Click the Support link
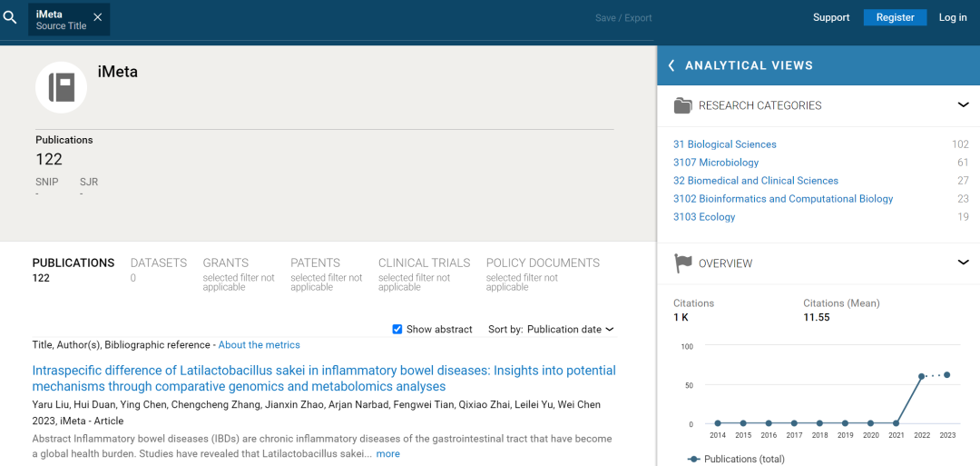This screenshot has height=466, width=980. pos(831,17)
